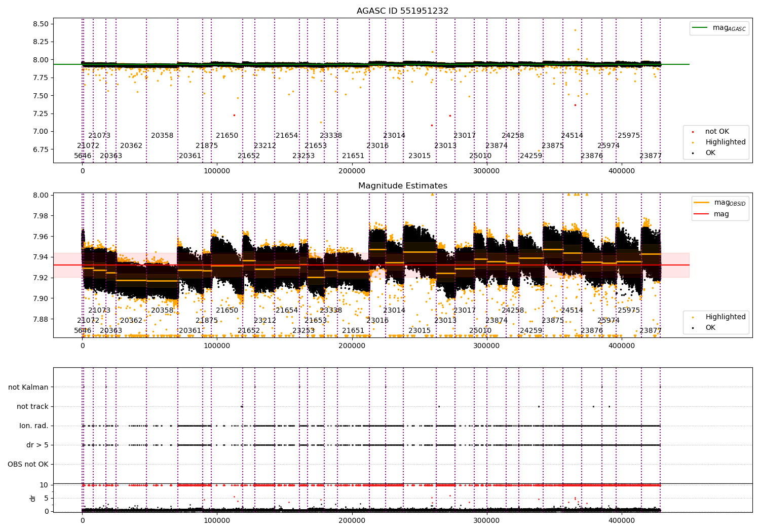The height and width of the screenshot is (532, 760).
Task: Click obsid label 23014 in Magnitude Estimates panel
Action: tap(394, 310)
